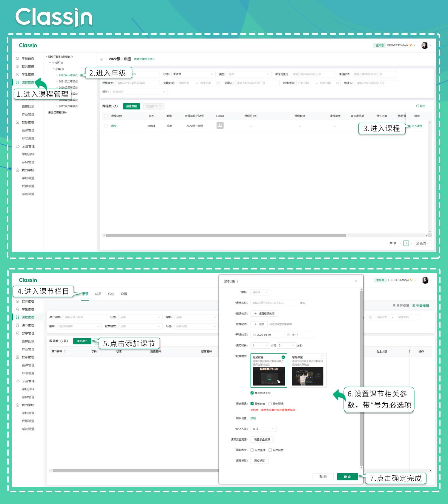448x504 pixels.
Task: Click 教师管理 icon in bottom screenshot sidebar
Action: [x=17, y=301]
